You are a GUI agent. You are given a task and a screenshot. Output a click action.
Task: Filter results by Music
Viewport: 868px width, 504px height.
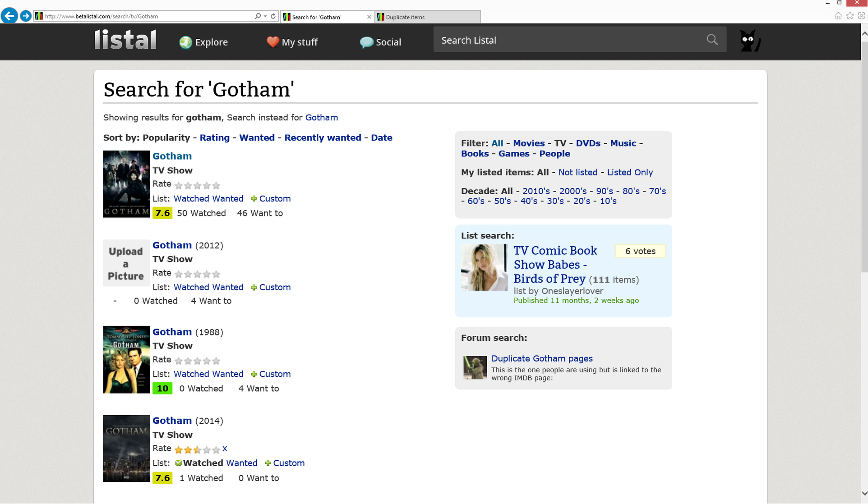click(x=623, y=143)
